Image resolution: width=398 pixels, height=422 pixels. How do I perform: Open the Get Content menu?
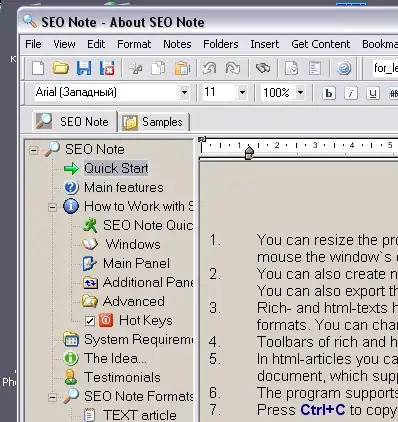pyautogui.click(x=321, y=44)
